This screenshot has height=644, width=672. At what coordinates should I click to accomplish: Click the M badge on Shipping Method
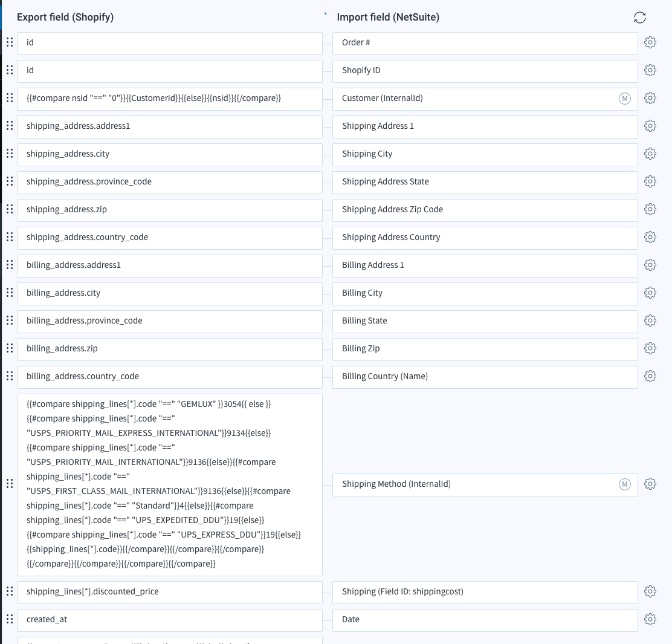coord(625,484)
